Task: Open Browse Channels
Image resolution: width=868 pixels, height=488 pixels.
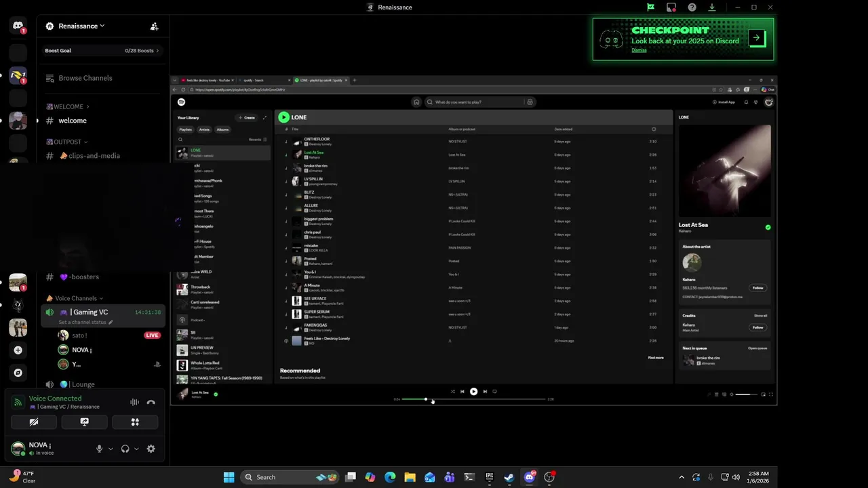Action: pyautogui.click(x=85, y=78)
